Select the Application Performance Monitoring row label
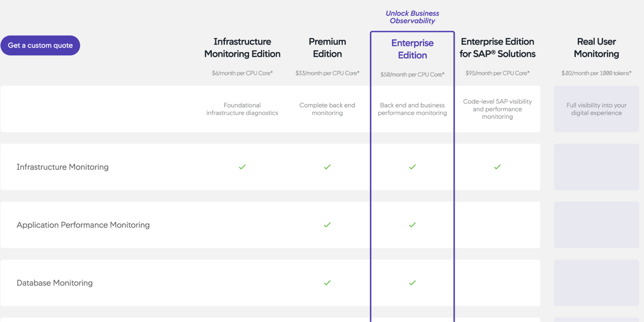 point(83,225)
